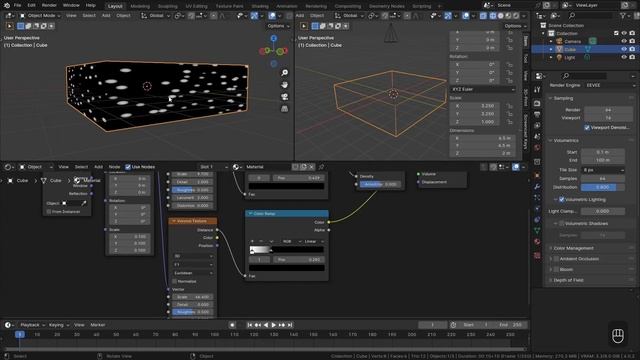The height and width of the screenshot is (360, 640).
Task: Click the Keying button in the timeline
Action: (59, 325)
